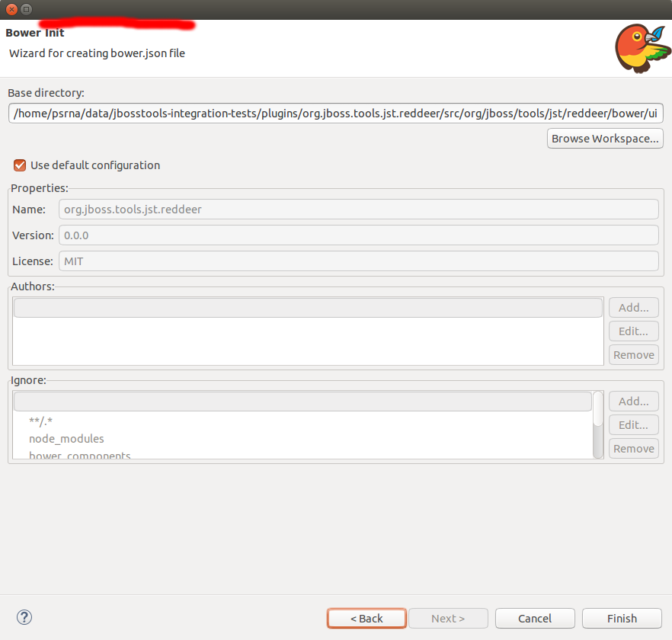Finish creating bower.json file
The height and width of the screenshot is (640, 672).
[622, 618]
